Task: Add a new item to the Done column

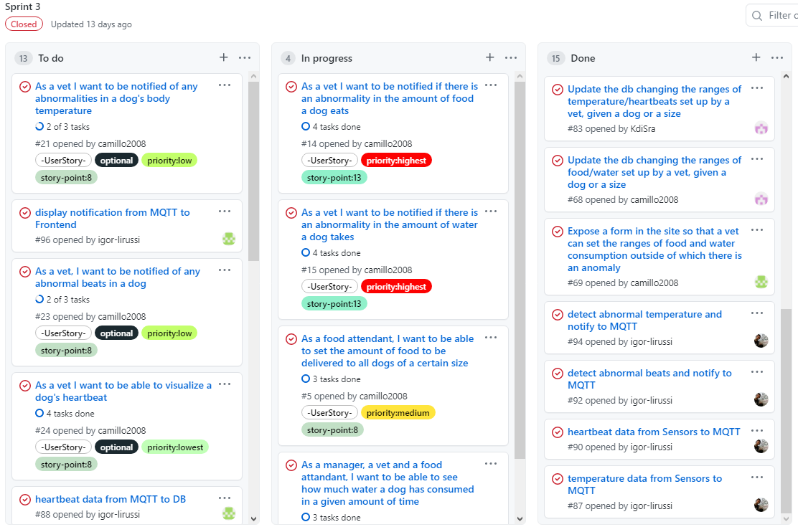Action: [x=756, y=57]
